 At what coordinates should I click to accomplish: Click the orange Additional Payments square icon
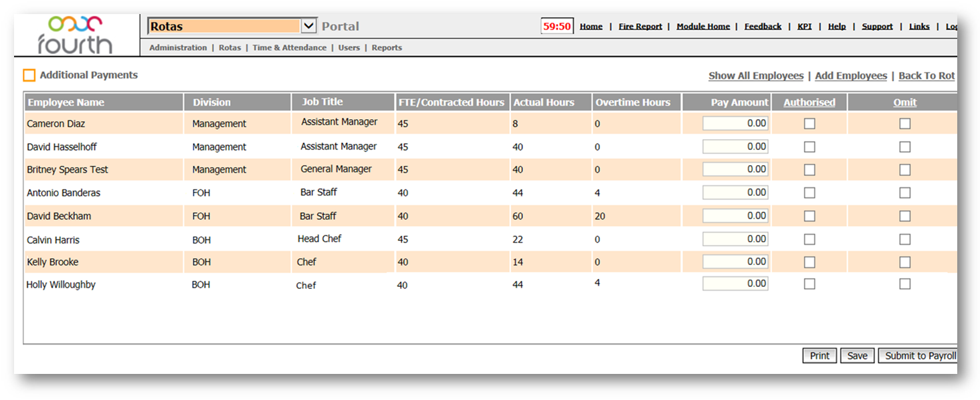click(29, 76)
